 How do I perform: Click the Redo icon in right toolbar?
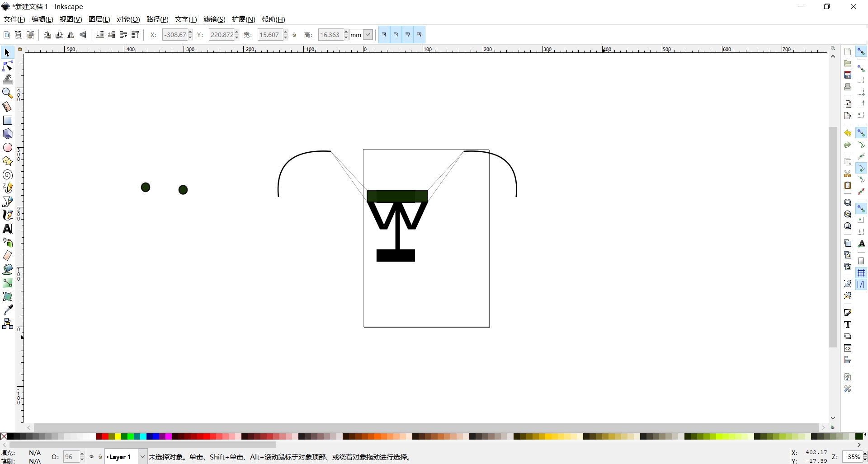[848, 145]
